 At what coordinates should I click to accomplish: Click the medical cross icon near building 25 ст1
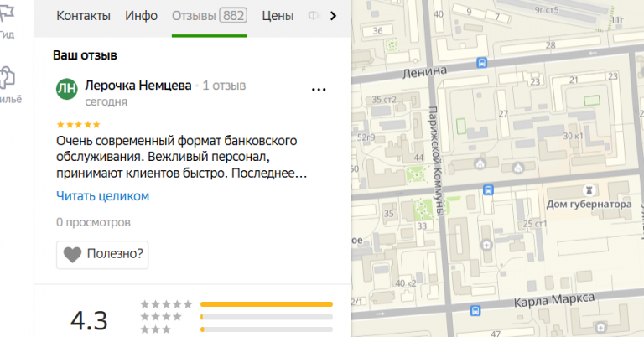tap(486, 245)
